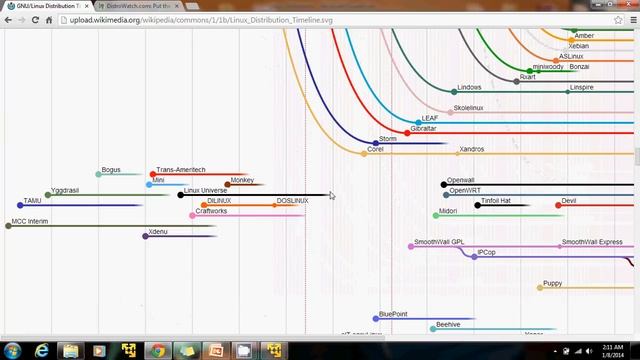The height and width of the screenshot is (360, 640).
Task: Click the SmoothWall Express label
Action: 592,242
